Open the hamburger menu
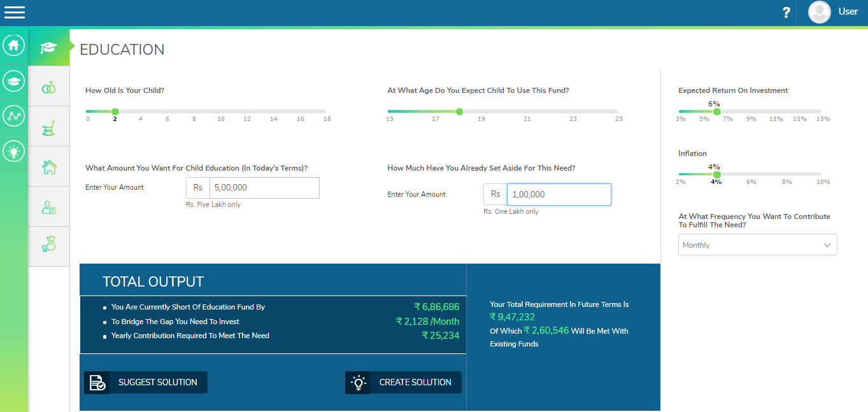The image size is (868, 412). 15,12
